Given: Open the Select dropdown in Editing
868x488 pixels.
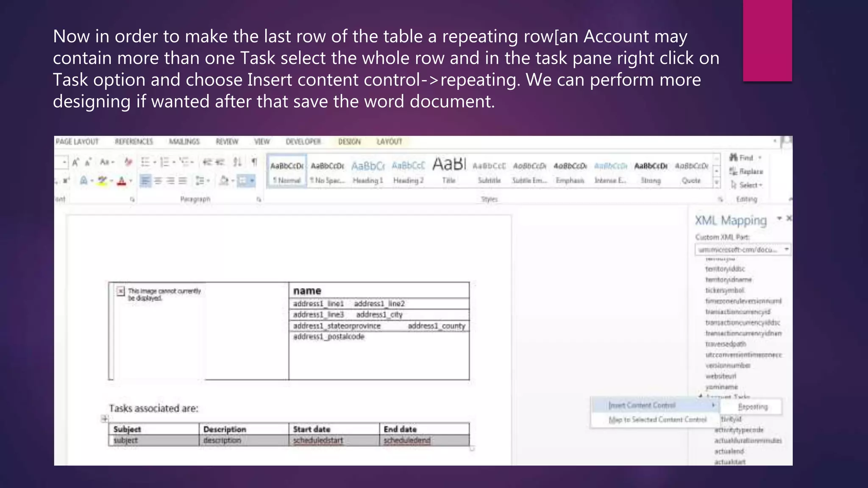Looking at the screenshot, I should click(x=746, y=185).
